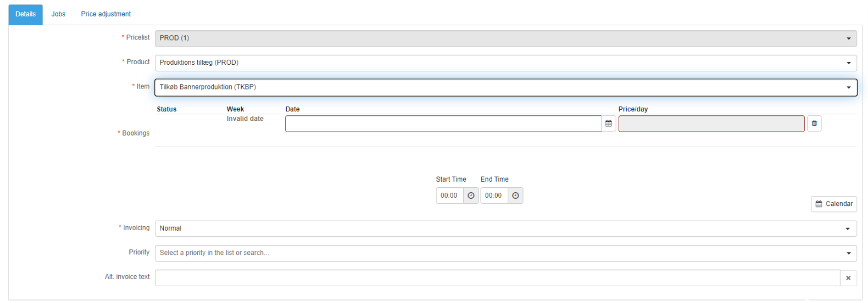Expand the Product dropdown Produktions tillæg

(506, 63)
